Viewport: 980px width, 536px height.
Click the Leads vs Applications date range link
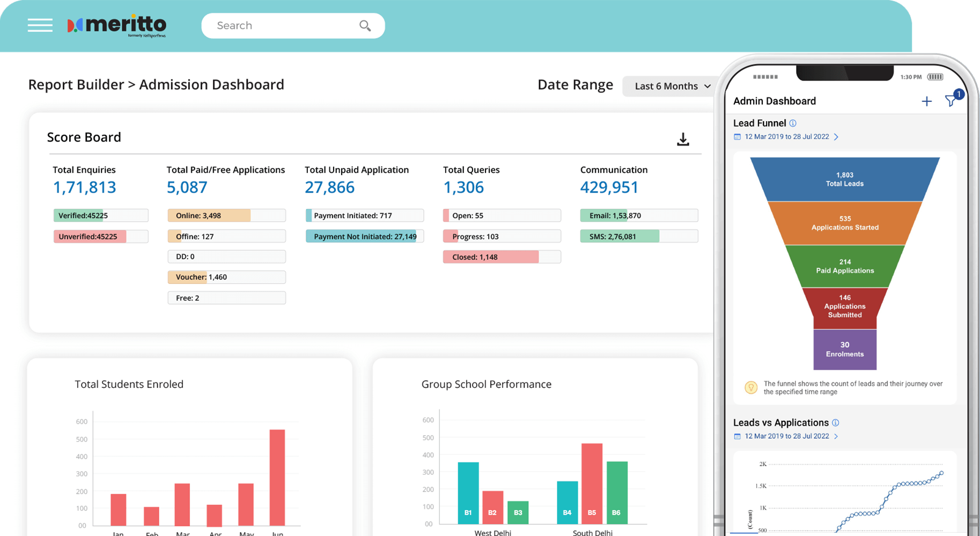787,436
